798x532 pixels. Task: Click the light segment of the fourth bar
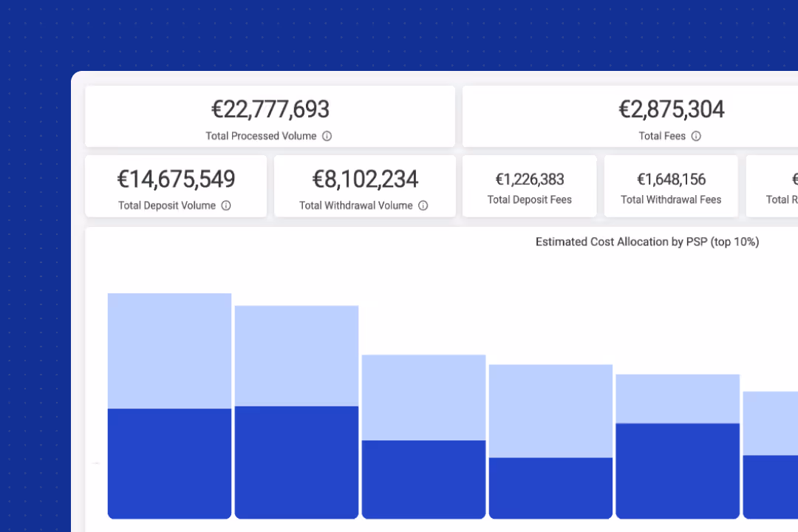(x=550, y=410)
